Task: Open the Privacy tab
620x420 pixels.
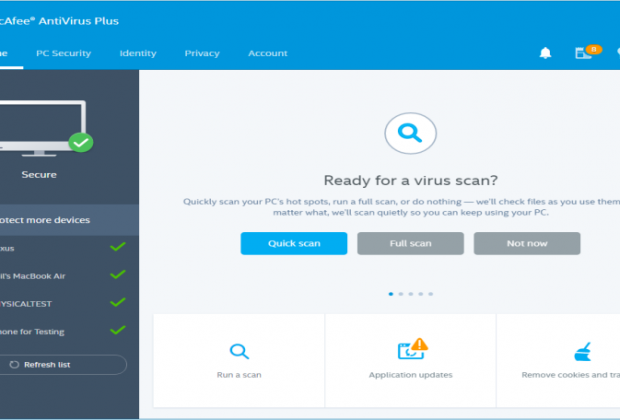Action: [x=202, y=53]
